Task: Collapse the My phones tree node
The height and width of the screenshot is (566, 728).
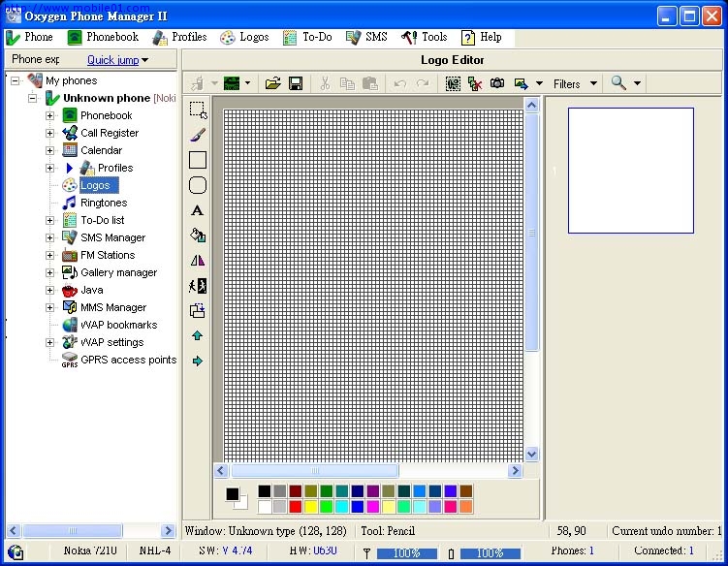Action: coord(16,80)
